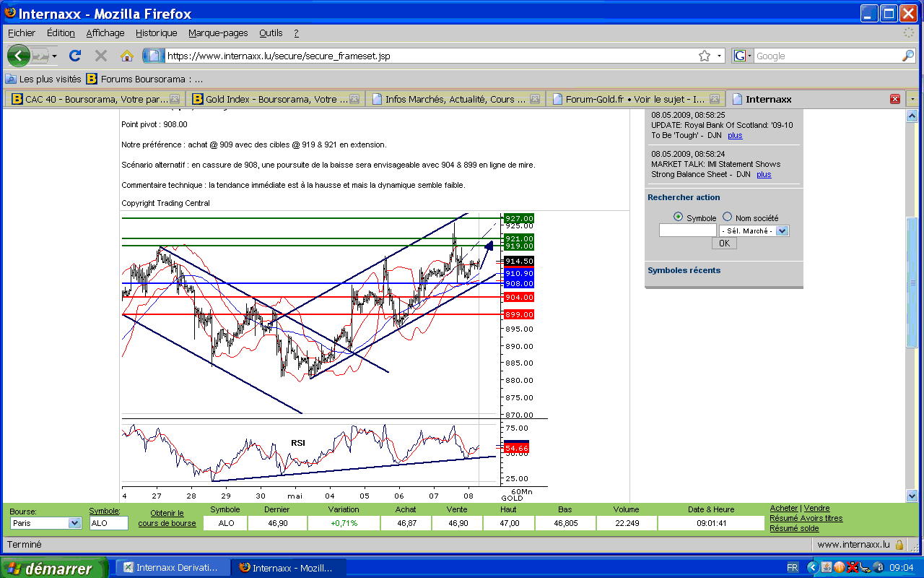Click the Acheter link
Viewport: 924px width, 578px height.
click(784, 509)
